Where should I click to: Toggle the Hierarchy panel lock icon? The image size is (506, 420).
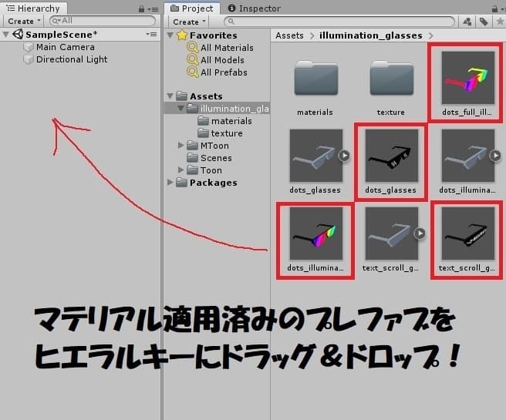click(141, 9)
